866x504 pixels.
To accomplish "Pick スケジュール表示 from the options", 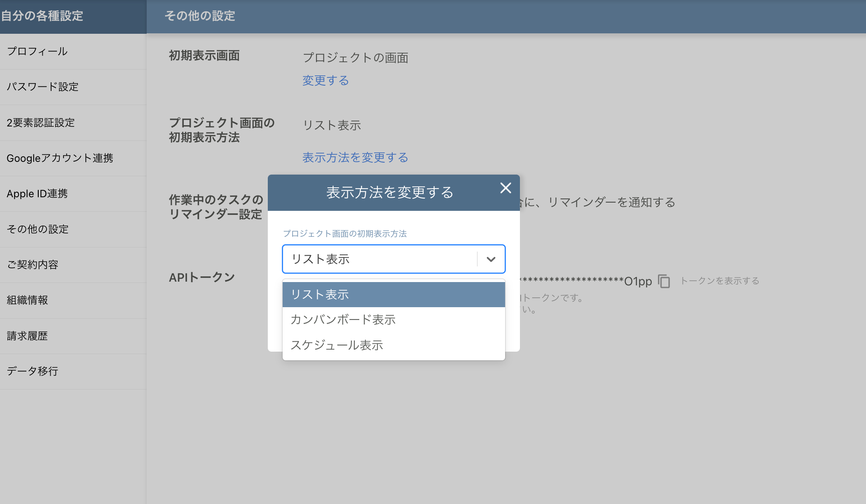I will [337, 345].
